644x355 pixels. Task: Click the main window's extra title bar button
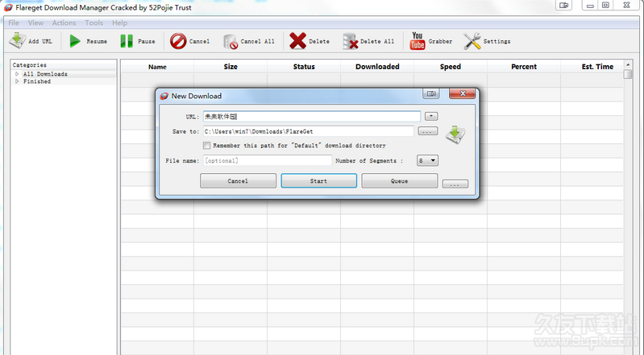pos(564,6)
